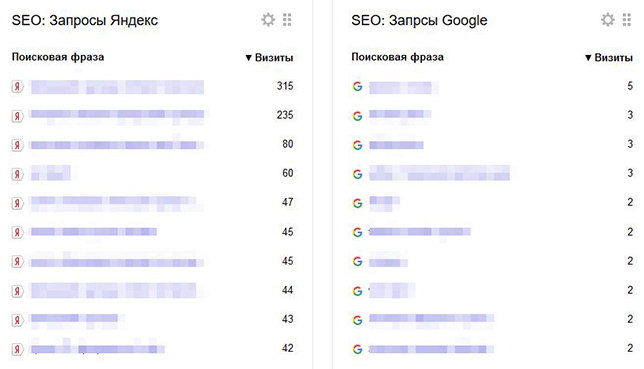Grab the drag handle of Яндекс widget
Image resolution: width=644 pixels, height=369 pixels.
(287, 20)
